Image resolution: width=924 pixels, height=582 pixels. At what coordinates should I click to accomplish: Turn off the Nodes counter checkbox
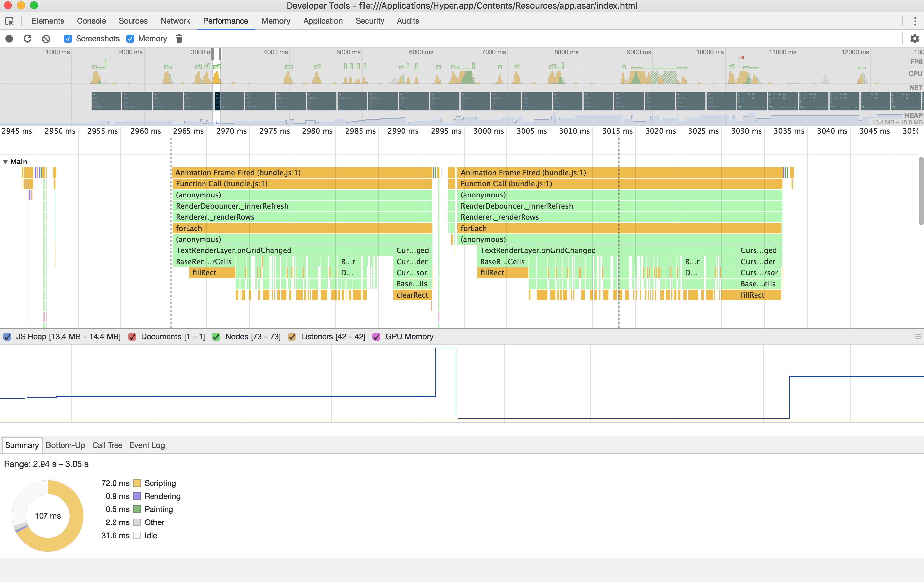[216, 337]
